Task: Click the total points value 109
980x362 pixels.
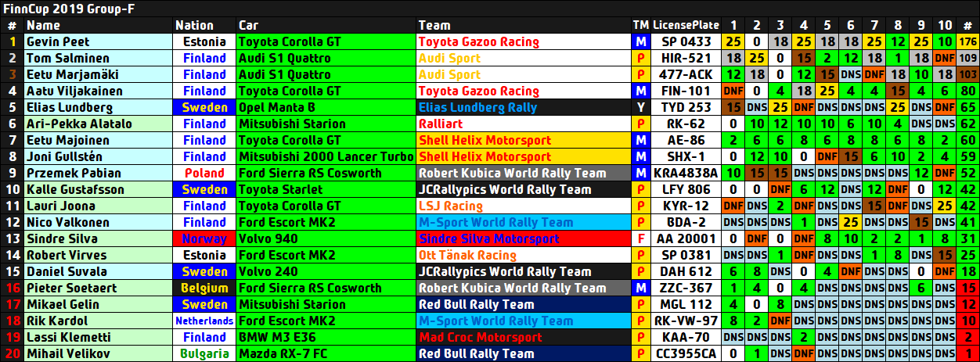Action: tap(967, 58)
